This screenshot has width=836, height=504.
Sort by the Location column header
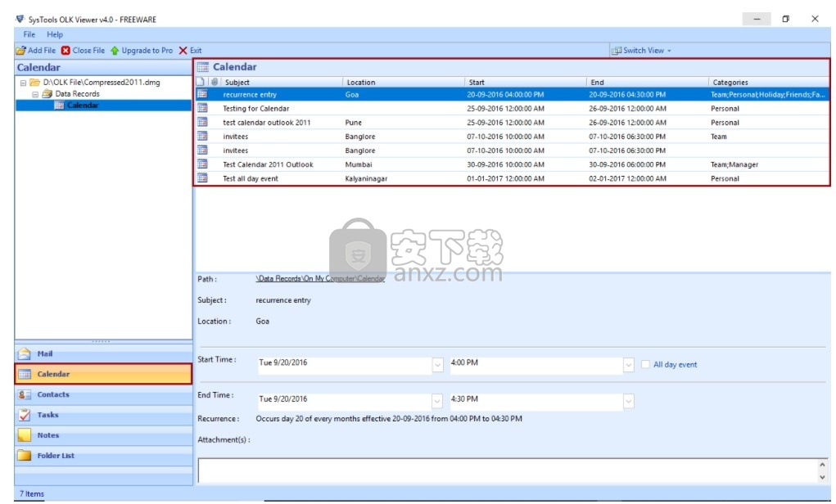click(404, 82)
